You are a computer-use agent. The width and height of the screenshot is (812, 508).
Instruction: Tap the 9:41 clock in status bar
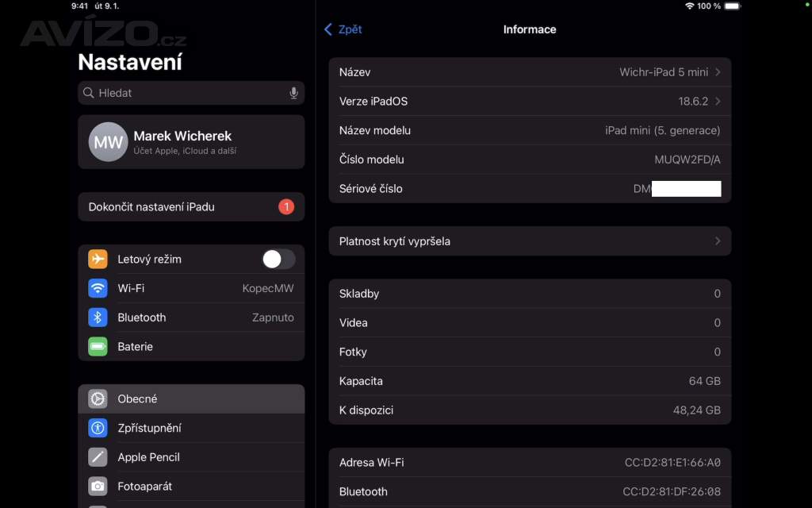point(80,6)
